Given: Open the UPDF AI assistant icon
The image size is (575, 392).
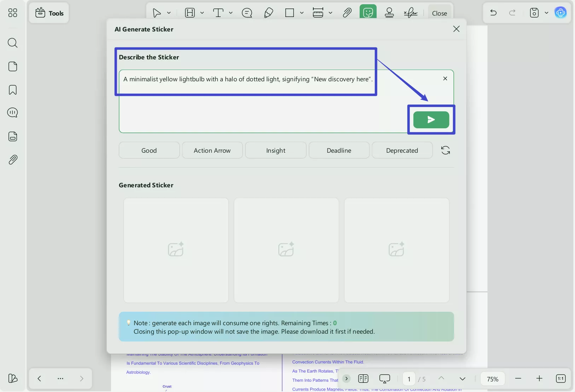Looking at the screenshot, I should 561,13.
